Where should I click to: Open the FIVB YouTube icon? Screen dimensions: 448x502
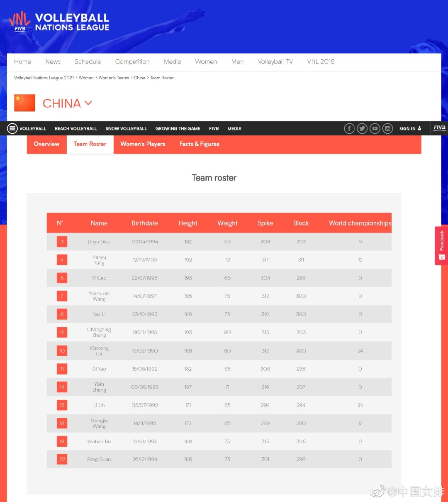[x=375, y=129]
